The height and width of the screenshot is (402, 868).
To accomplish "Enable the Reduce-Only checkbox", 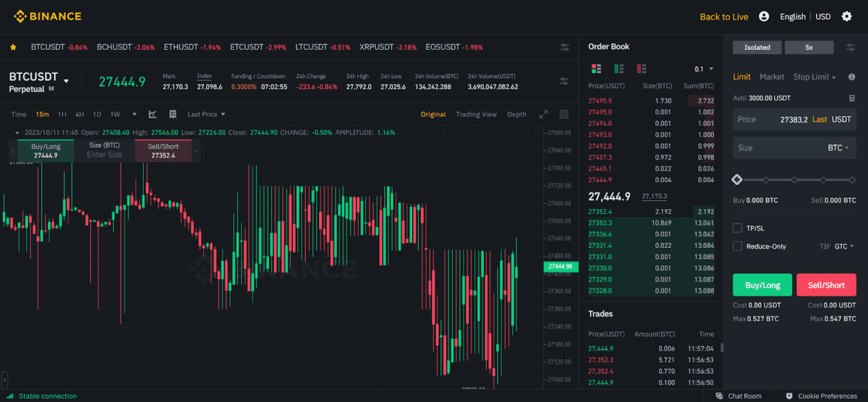I will [x=738, y=247].
